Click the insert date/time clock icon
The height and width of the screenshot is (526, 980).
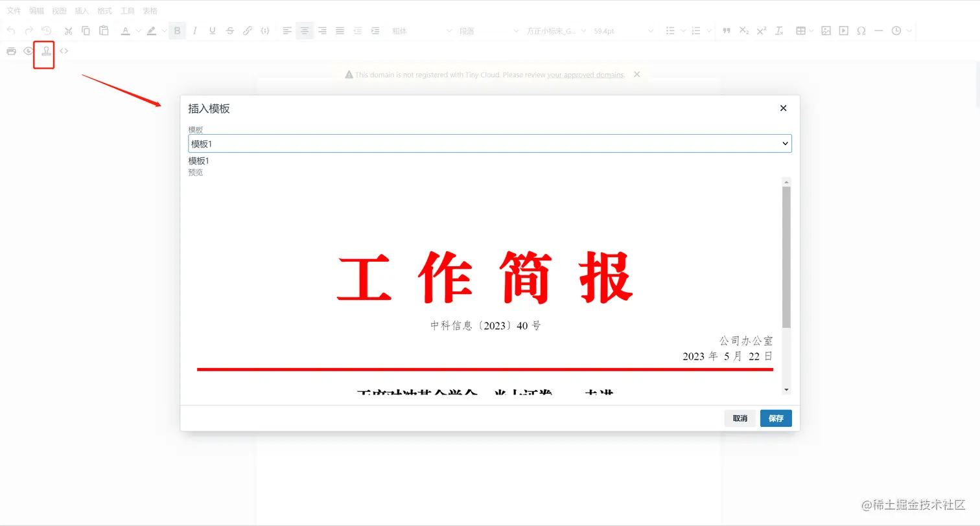pos(896,30)
